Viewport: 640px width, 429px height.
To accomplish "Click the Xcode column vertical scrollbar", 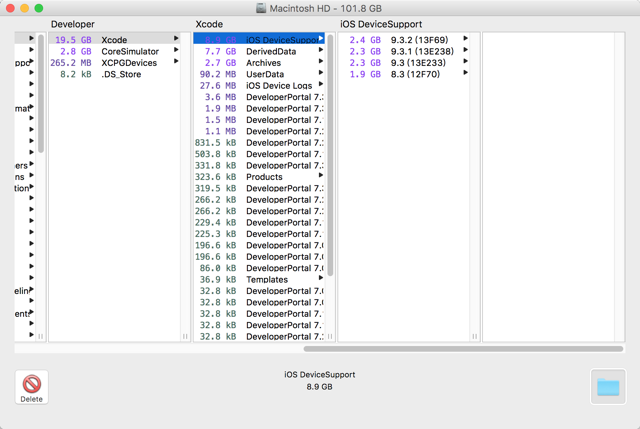I will tap(330, 155).
